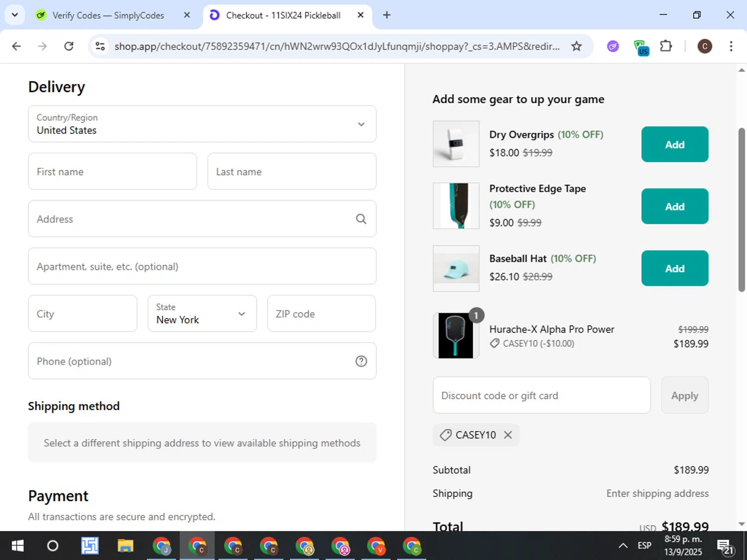Bookmark this page with the star icon
The height and width of the screenshot is (560, 747).
(576, 46)
